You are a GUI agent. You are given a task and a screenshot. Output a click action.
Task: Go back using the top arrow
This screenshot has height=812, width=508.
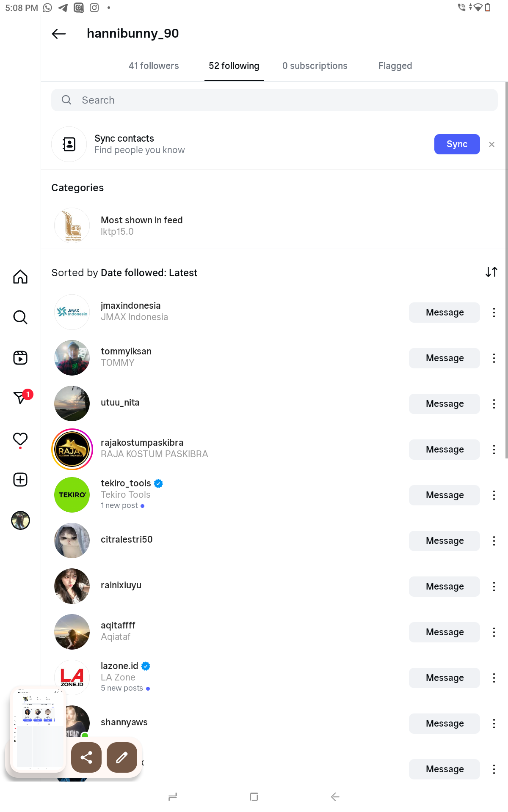[x=59, y=34]
